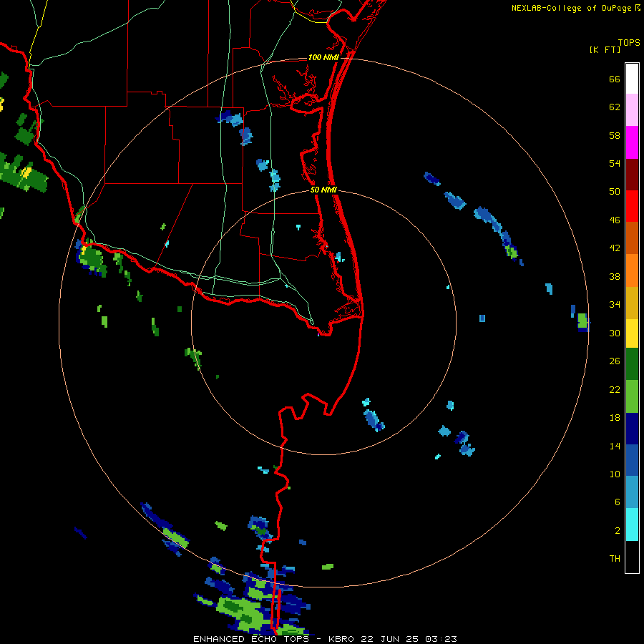Screen dimensions: 644x644
Task: Click the '22 JUN 25' date in caption
Action: 389,639
